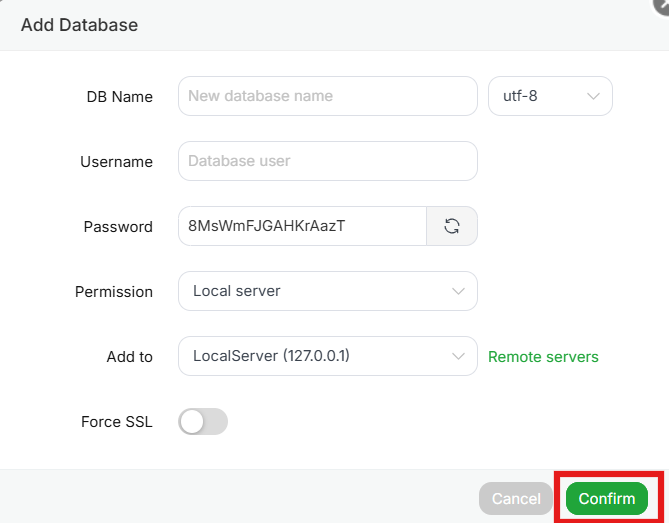
Task: Click the Permission label
Action: tap(114, 292)
